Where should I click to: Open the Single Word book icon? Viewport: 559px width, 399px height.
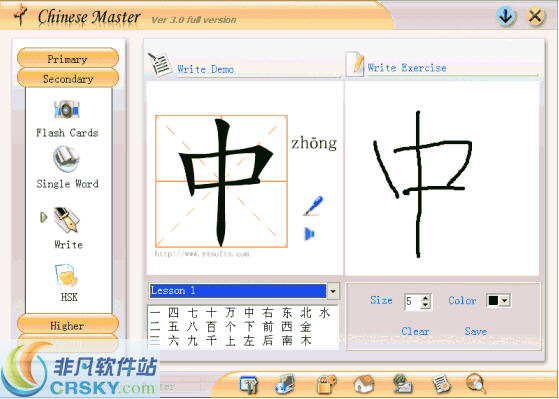[67, 159]
